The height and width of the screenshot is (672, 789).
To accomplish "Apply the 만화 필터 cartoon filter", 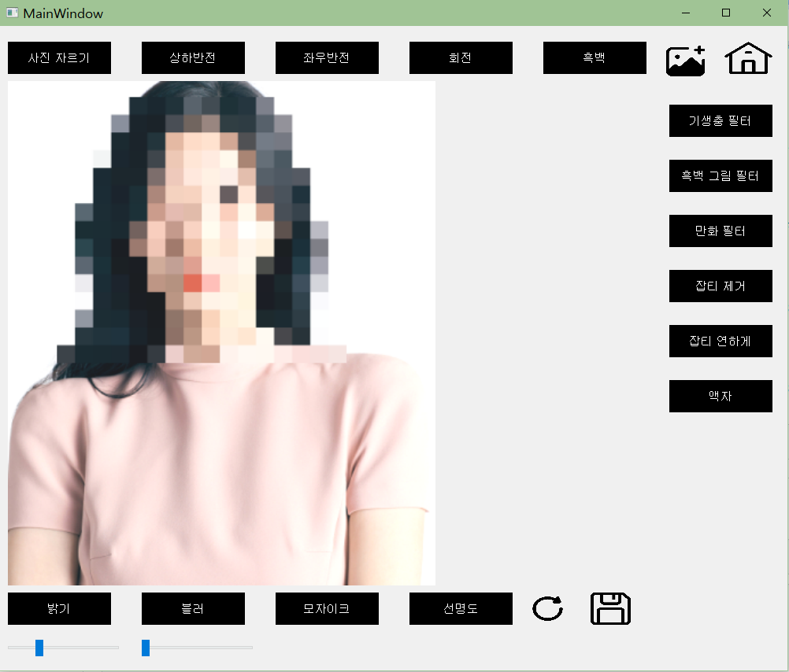I will (x=720, y=231).
